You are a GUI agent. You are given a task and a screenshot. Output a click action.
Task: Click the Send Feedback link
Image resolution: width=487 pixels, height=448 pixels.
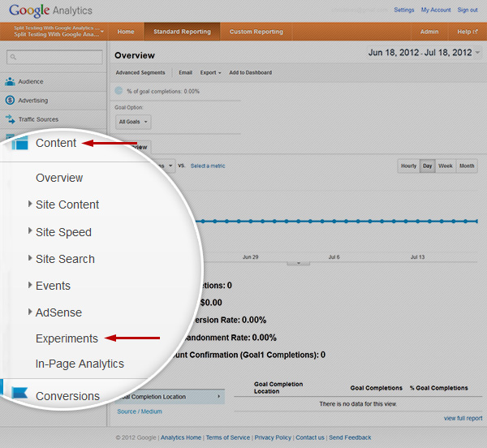point(350,437)
